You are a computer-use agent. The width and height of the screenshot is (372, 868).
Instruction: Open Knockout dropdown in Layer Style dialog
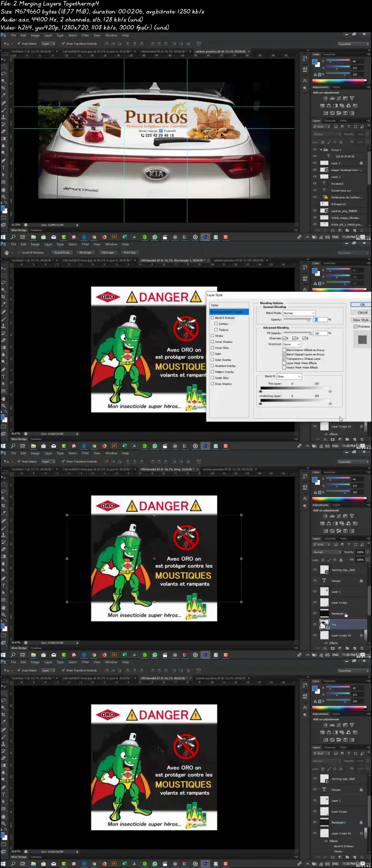(x=292, y=344)
